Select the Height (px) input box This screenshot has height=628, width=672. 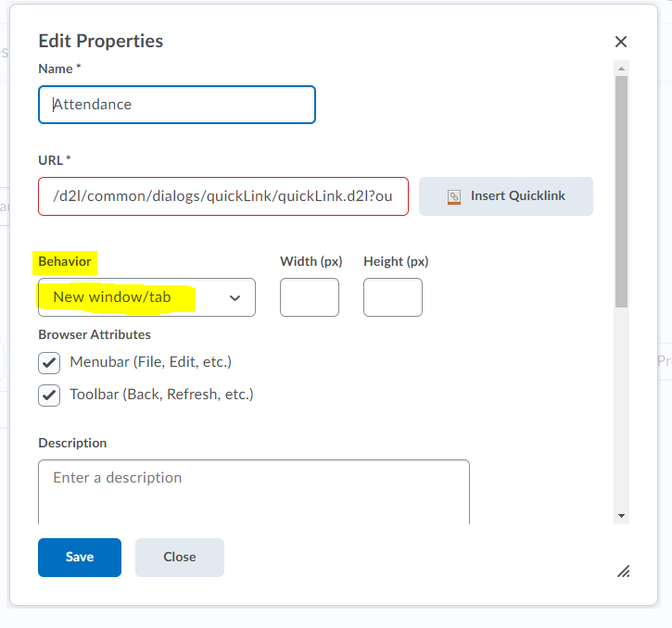point(393,297)
